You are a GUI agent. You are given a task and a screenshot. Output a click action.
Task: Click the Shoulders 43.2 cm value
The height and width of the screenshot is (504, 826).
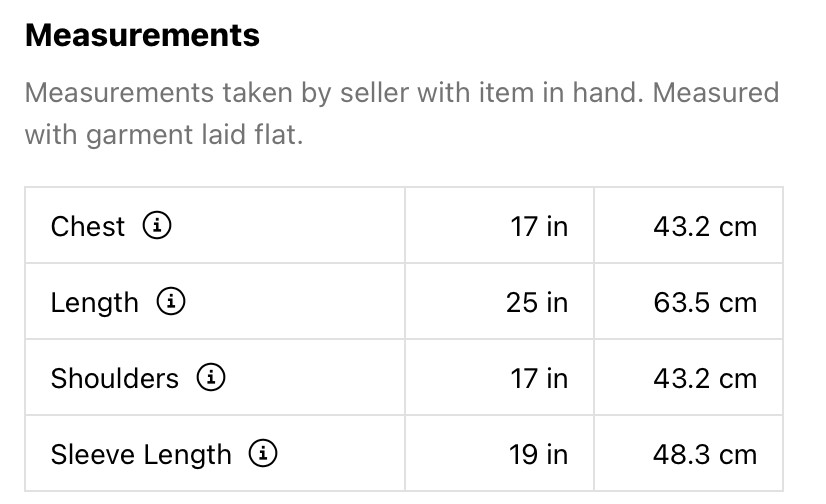click(705, 378)
